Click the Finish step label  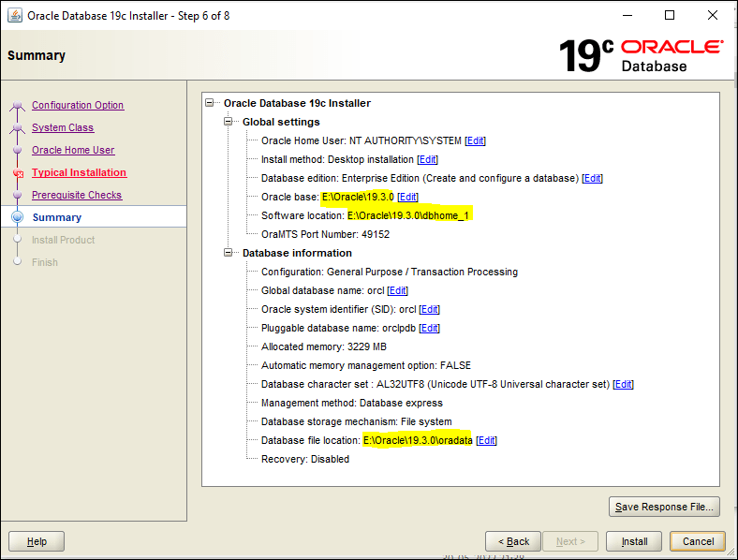[45, 262]
